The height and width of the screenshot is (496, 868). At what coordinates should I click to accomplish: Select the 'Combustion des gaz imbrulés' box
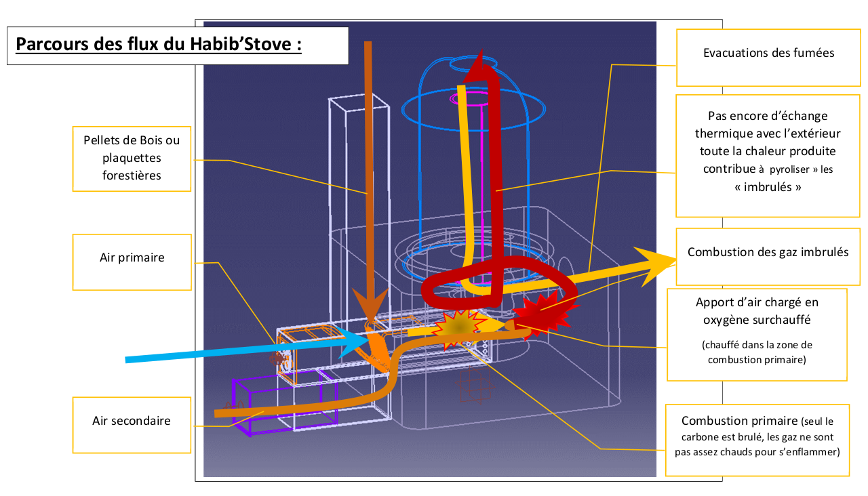(768, 252)
